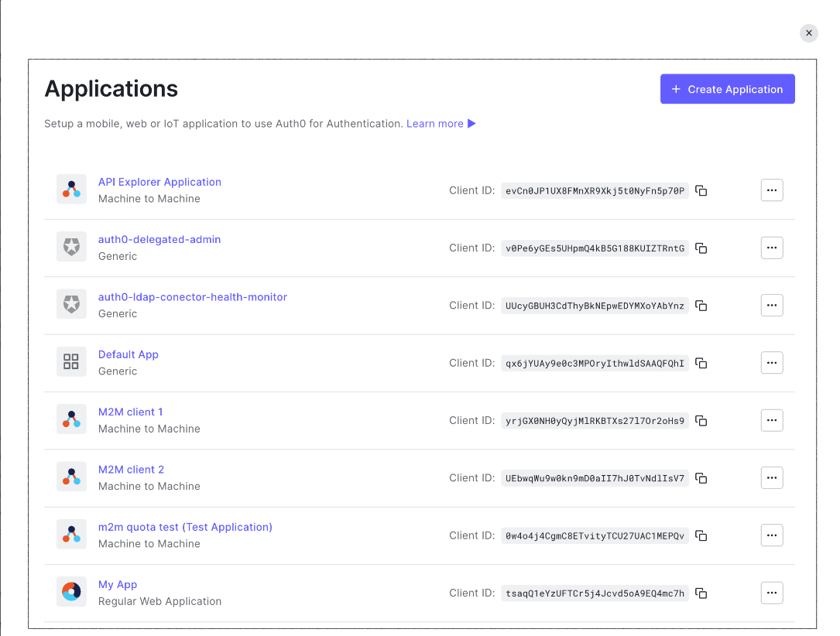Open M2M client 1 application details
Viewport: 840px width, 636px height.
click(130, 412)
